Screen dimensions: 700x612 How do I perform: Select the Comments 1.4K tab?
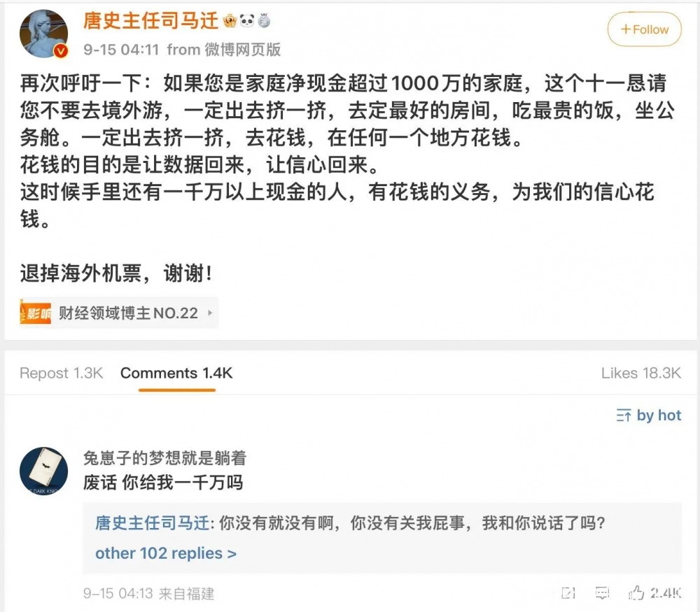point(176,373)
